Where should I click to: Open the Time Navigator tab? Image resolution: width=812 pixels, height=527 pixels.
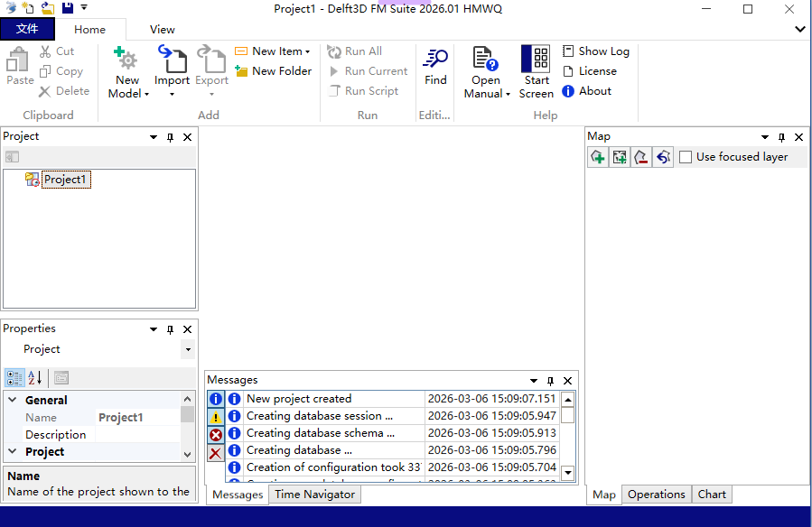(x=314, y=495)
